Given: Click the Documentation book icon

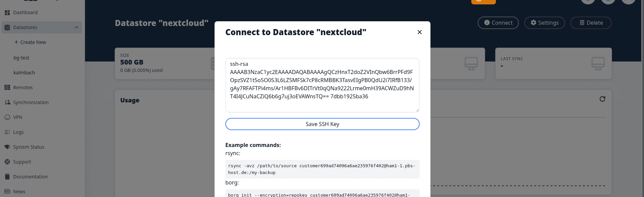Looking at the screenshot, I should point(7,177).
